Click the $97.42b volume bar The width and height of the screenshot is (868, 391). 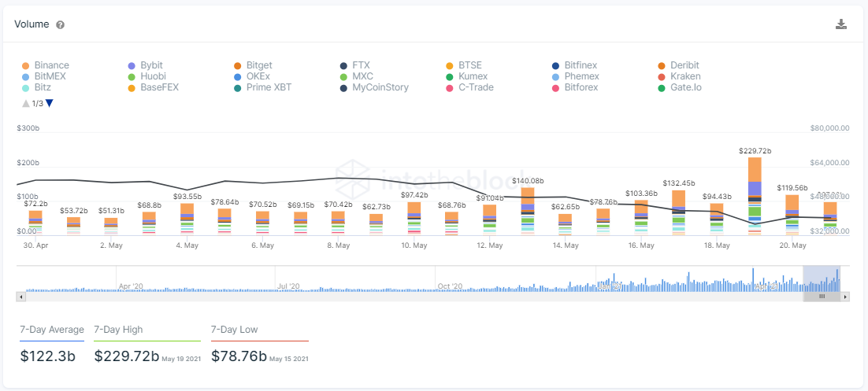[414, 219]
